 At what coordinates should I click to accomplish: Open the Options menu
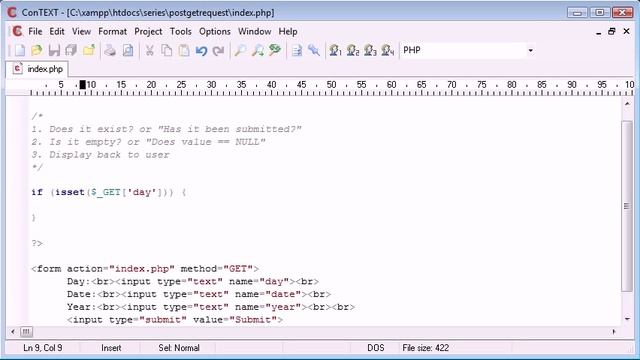215,31
